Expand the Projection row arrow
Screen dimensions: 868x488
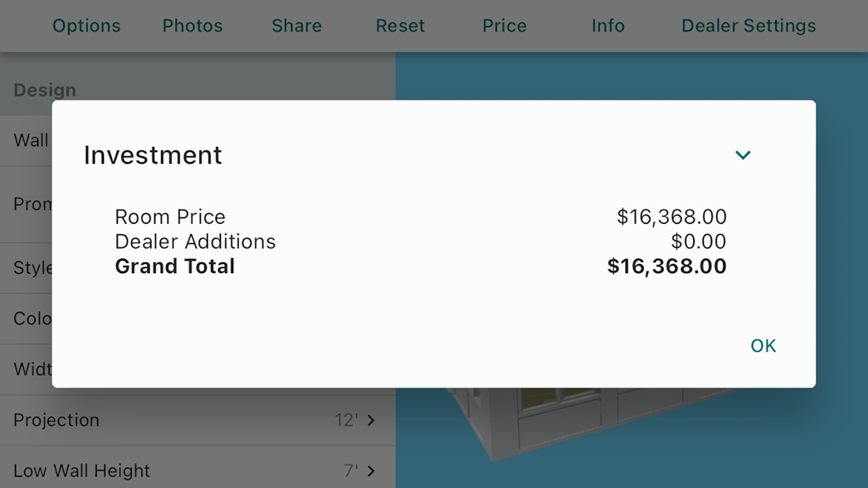click(x=371, y=420)
